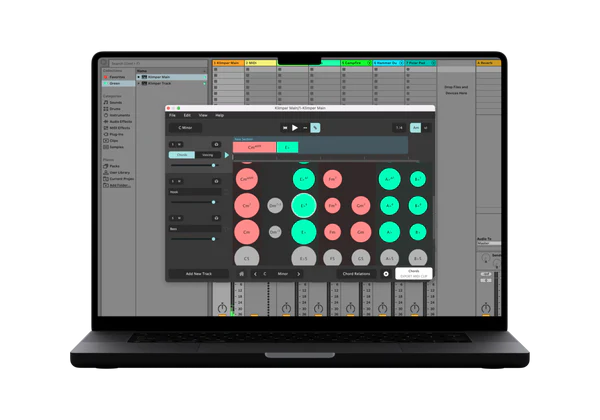Switch to the Voicing tab
The image size is (600, 420).
[208, 155]
